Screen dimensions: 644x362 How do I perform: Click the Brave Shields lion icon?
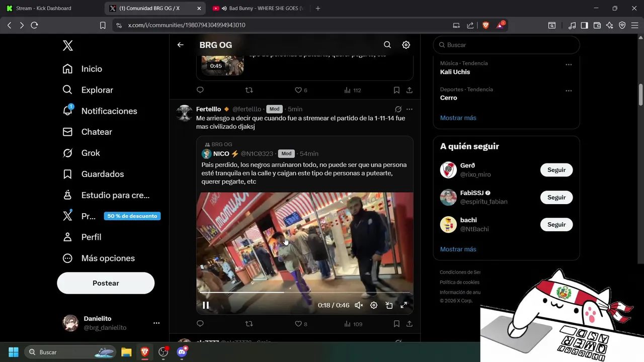pyautogui.click(x=486, y=25)
